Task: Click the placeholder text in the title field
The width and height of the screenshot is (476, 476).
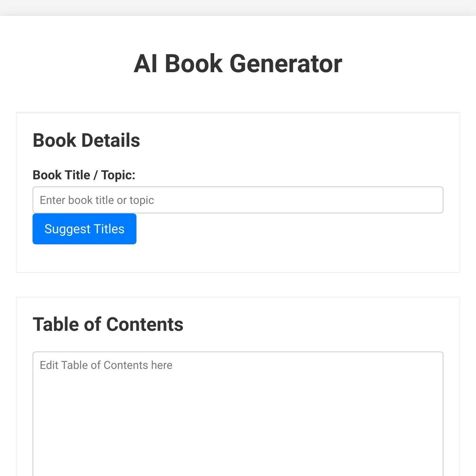Action: coord(96,200)
